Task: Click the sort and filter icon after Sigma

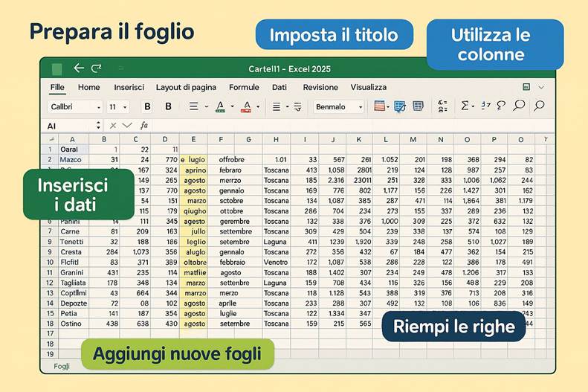Action: click(485, 106)
